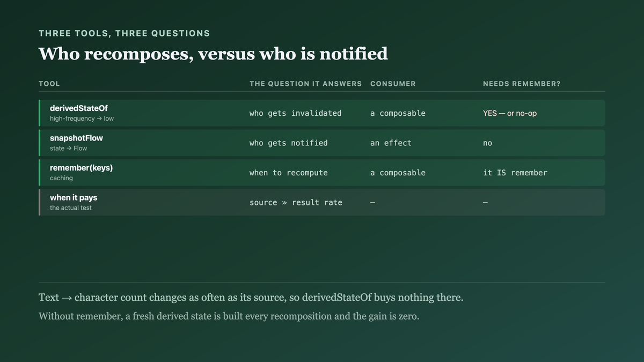
Task: Select "a composable" in the derivedStateOf row
Action: click(x=398, y=113)
